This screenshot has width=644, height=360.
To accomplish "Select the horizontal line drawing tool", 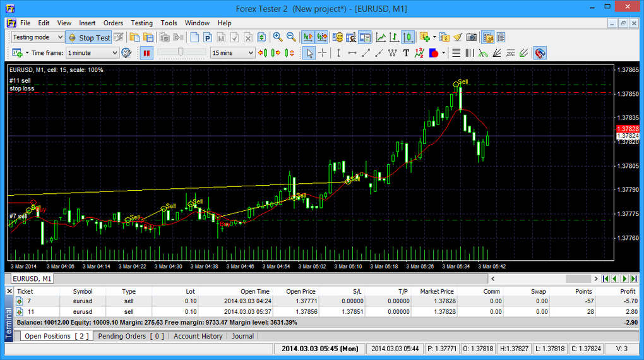I will pos(352,52).
